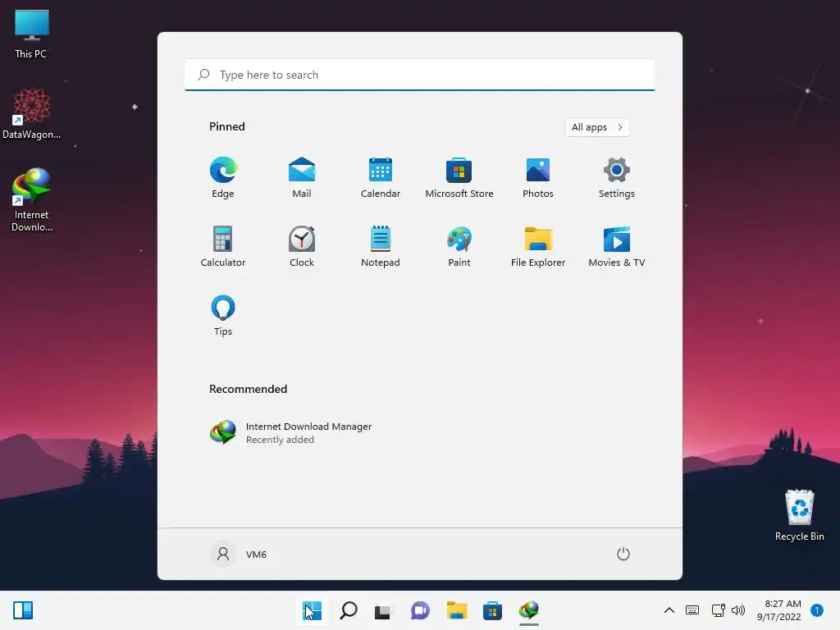
Task: Click the volume speaker tray icon
Action: click(x=738, y=610)
